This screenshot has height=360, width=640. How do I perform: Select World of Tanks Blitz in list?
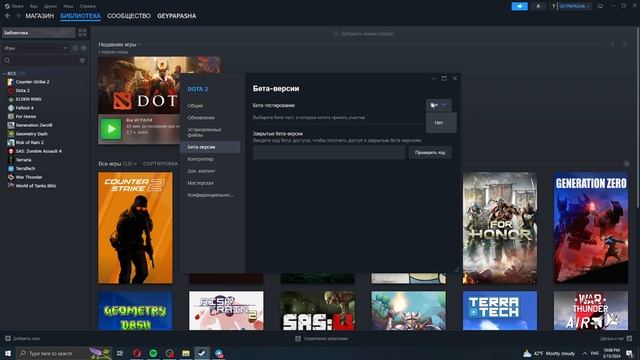tap(36, 186)
